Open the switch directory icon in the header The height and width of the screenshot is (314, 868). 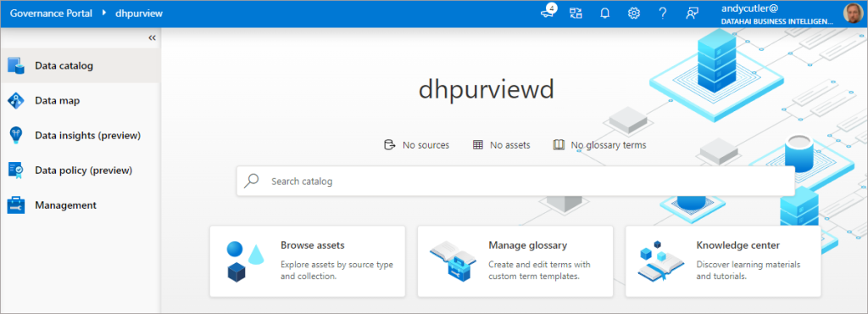[576, 14]
